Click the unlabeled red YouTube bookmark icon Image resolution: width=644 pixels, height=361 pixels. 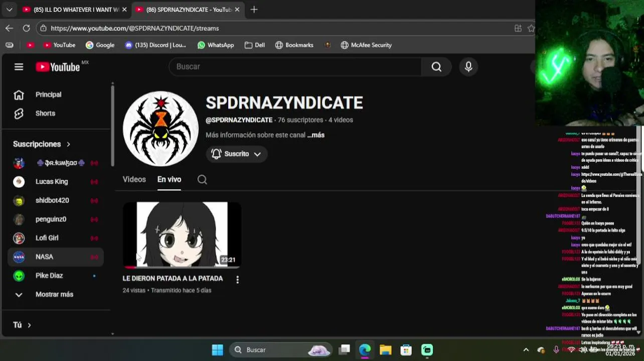click(30, 45)
